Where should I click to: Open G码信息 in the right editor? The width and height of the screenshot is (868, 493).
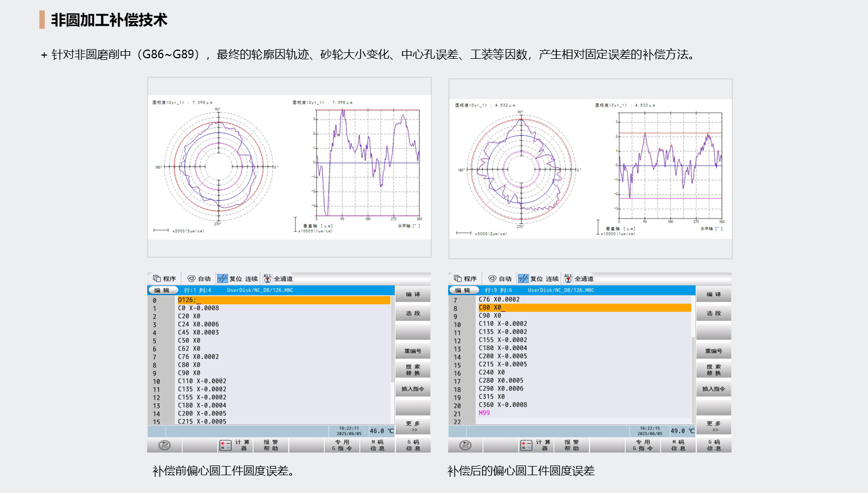pos(713,445)
